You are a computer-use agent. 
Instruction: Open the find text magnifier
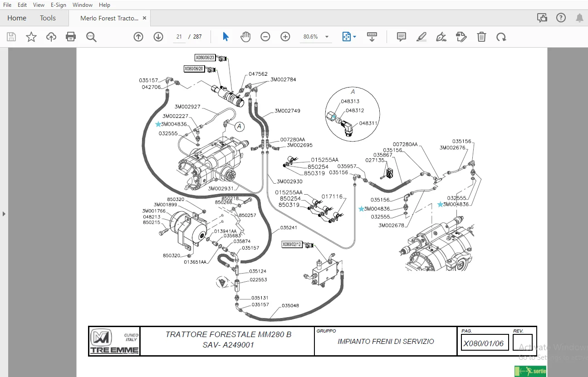[91, 37]
